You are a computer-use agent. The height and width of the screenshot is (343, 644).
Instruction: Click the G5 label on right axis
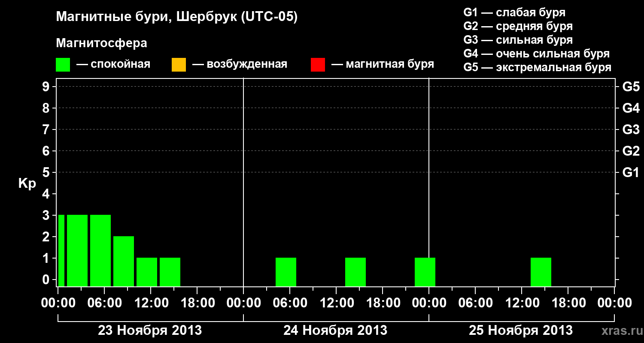tap(631, 87)
